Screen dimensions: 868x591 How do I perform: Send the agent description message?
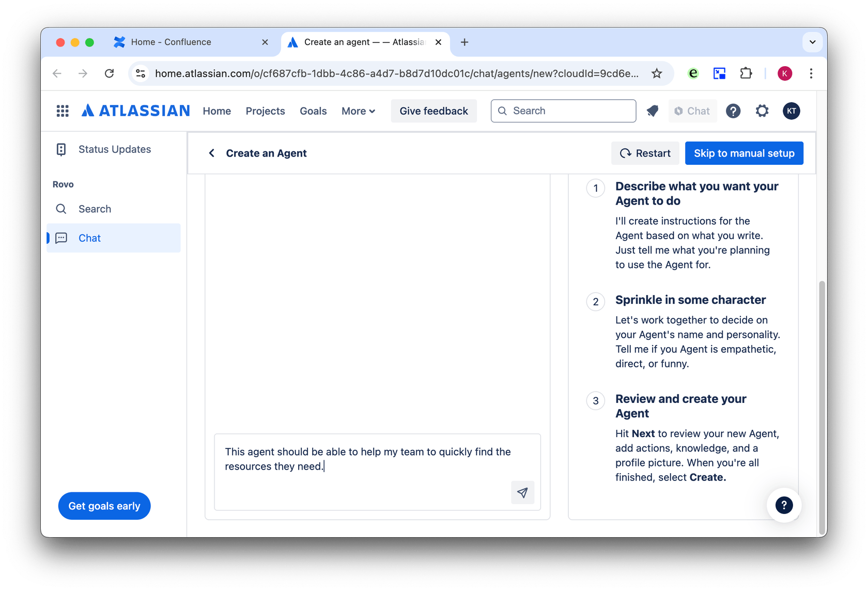coord(522,492)
